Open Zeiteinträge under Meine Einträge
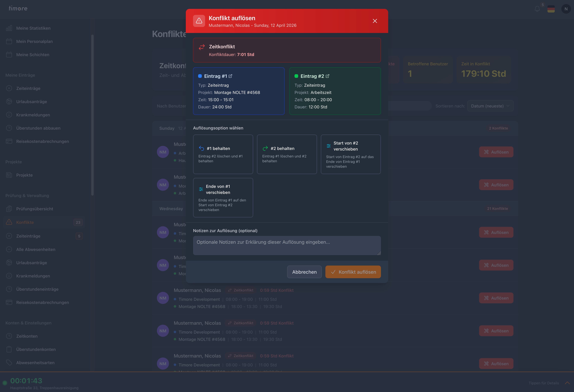The image size is (574, 392). (28, 88)
